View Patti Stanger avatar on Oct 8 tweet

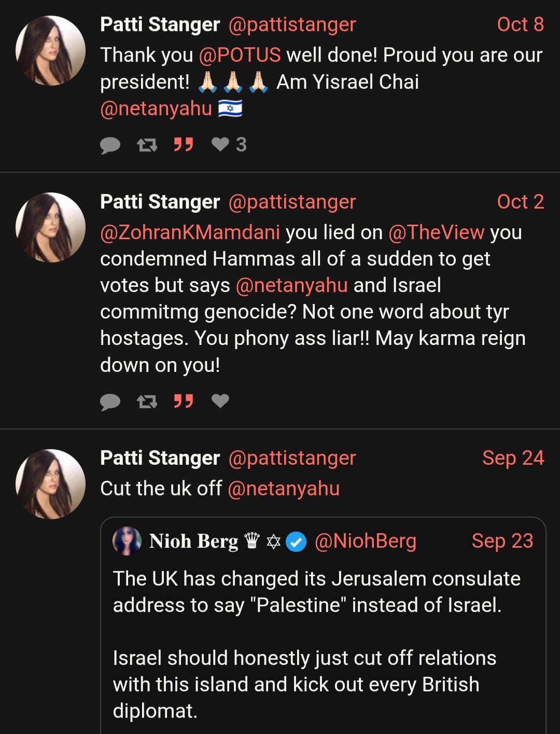[50, 50]
